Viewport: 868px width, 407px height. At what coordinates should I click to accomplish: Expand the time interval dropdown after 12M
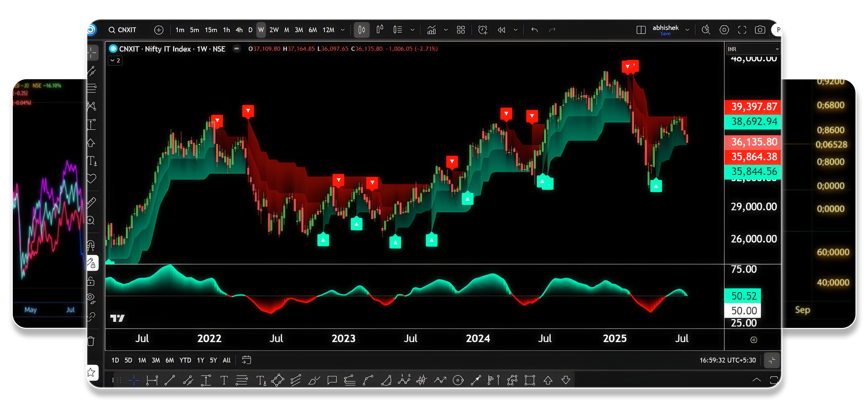[x=343, y=30]
